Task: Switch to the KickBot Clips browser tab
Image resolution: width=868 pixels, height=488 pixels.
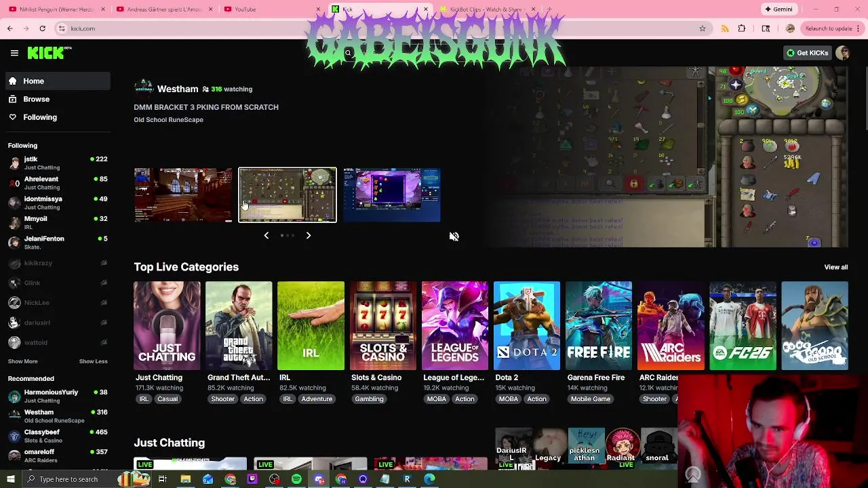Action: [486, 9]
